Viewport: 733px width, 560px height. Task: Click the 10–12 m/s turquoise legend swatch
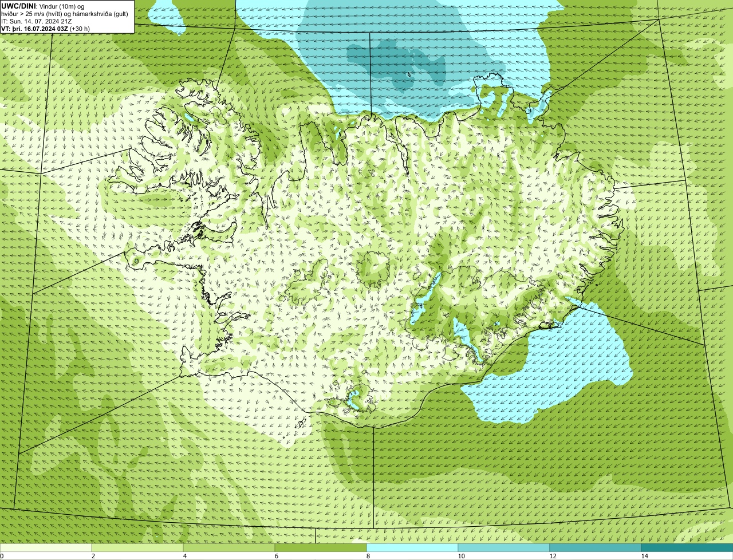504,547
